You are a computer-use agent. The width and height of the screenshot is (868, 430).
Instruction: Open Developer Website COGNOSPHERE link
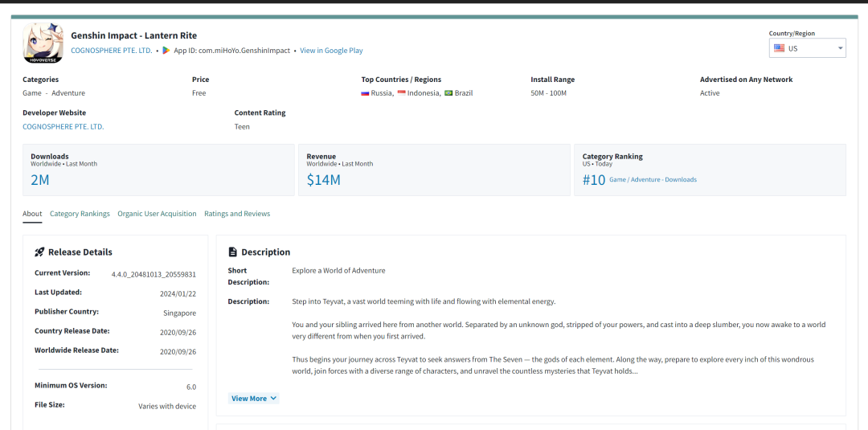click(63, 127)
